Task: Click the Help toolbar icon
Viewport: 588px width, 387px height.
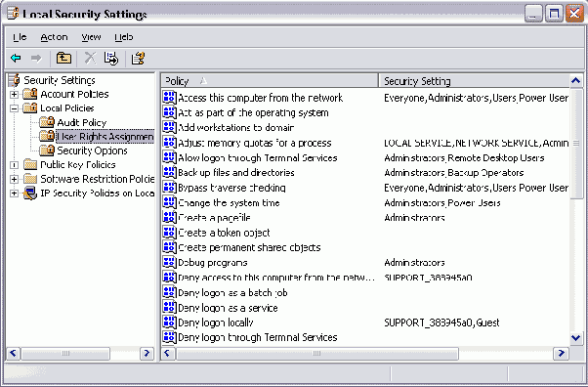Action: 138,59
